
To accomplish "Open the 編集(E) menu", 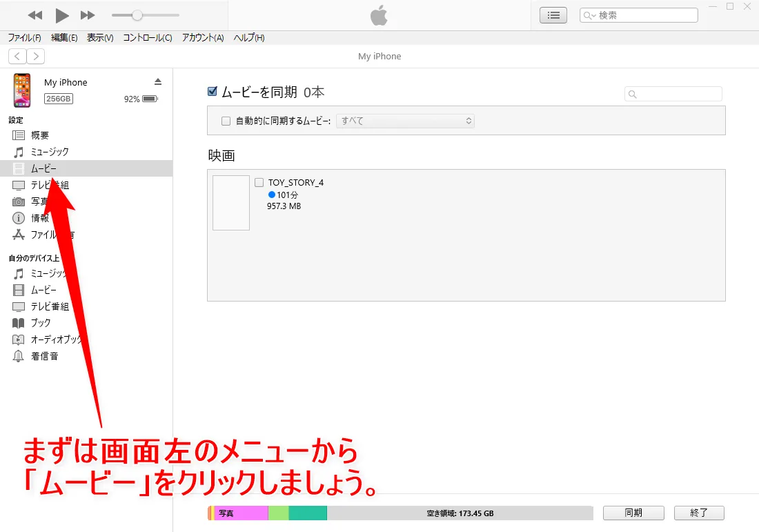I will [x=64, y=38].
